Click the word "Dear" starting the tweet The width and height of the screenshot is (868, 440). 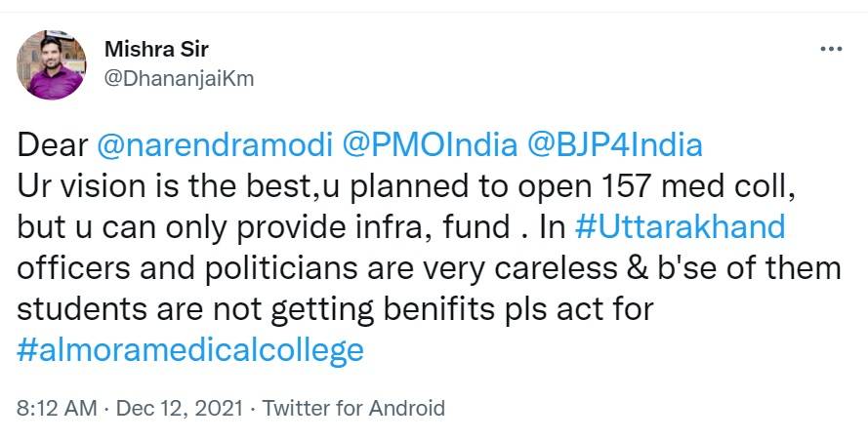click(53, 145)
